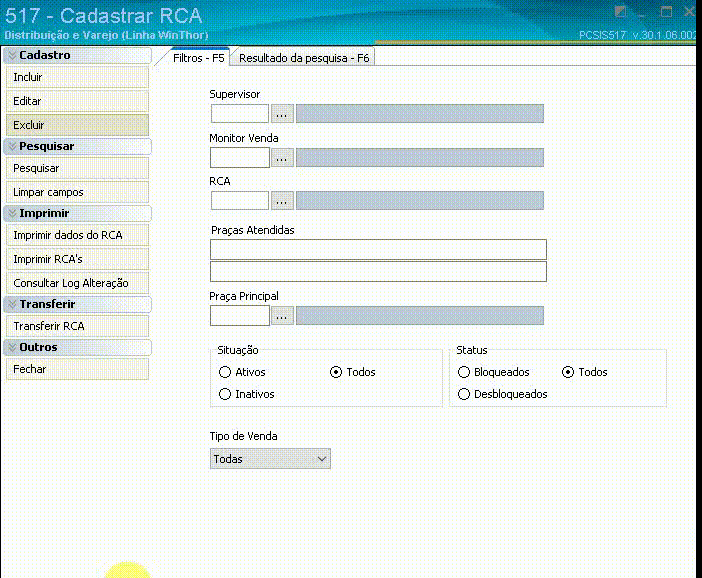
Task: Open Supervisor lookup ellipsis button
Action: [x=282, y=114]
